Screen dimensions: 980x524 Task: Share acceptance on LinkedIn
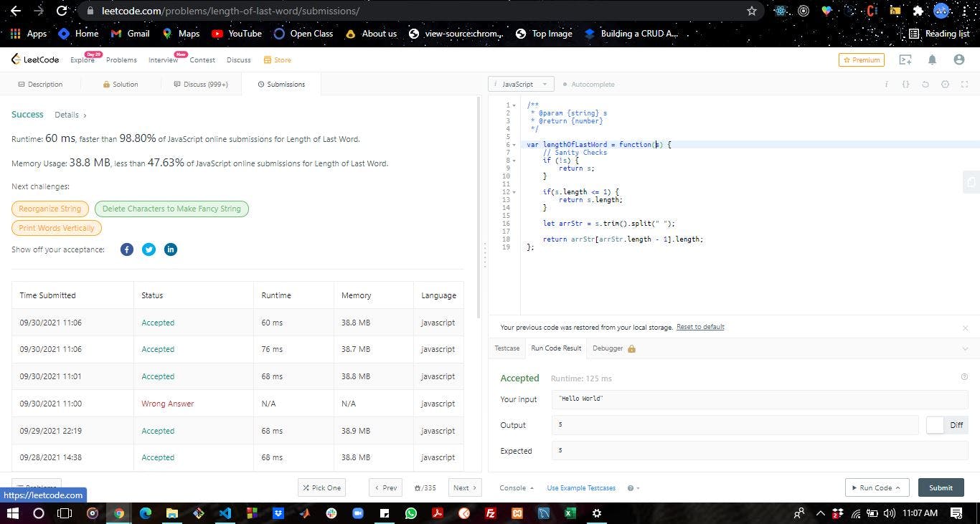coord(171,249)
